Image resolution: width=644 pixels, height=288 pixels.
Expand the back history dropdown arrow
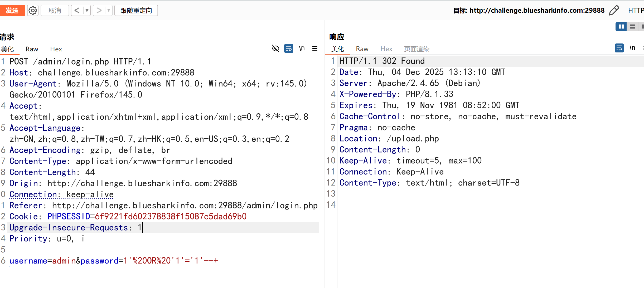tap(87, 11)
